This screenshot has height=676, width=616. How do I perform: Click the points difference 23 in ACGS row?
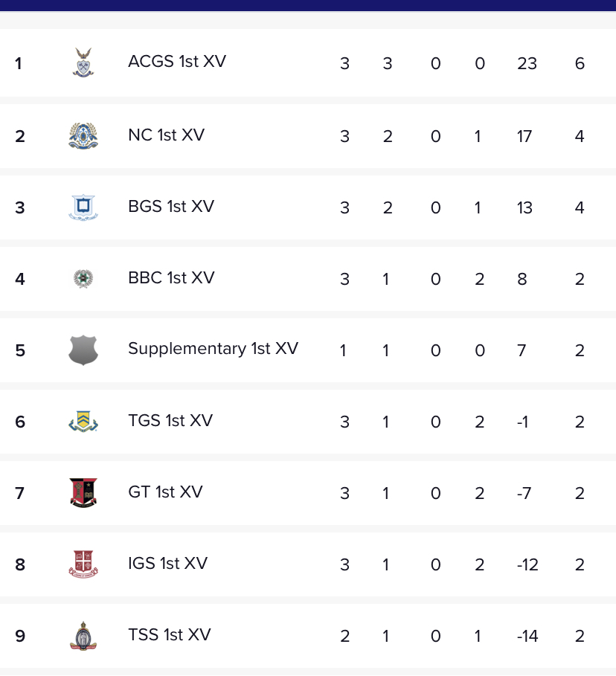527,63
